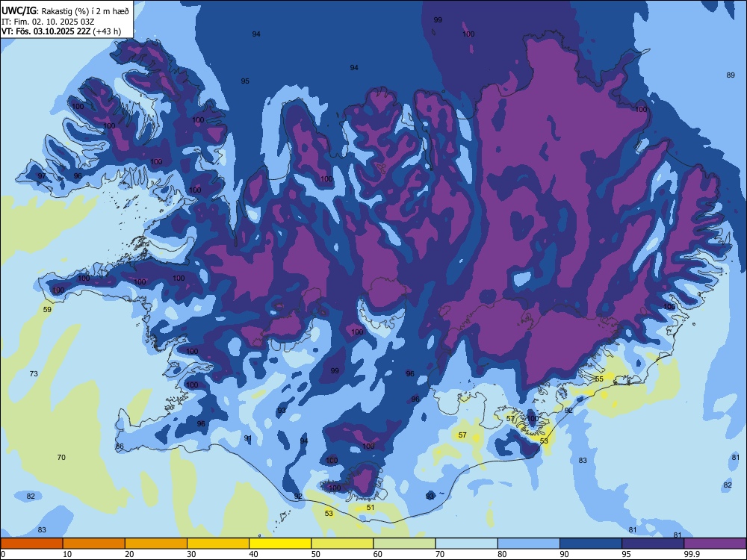Pick the pale green 60–70 legend swatch

coord(404,544)
